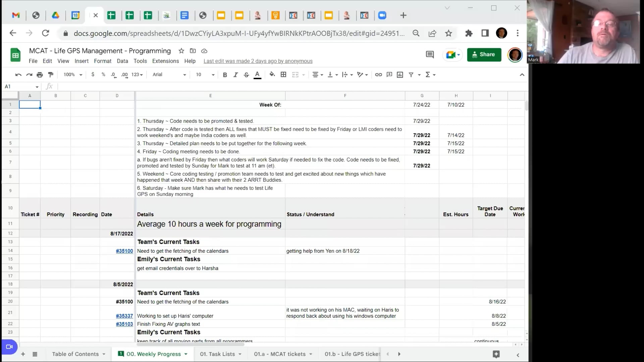Open the comment history icon
This screenshot has height=362, width=644.
tap(430, 54)
